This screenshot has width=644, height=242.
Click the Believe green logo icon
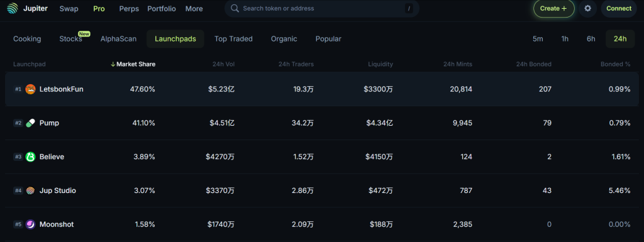30,157
